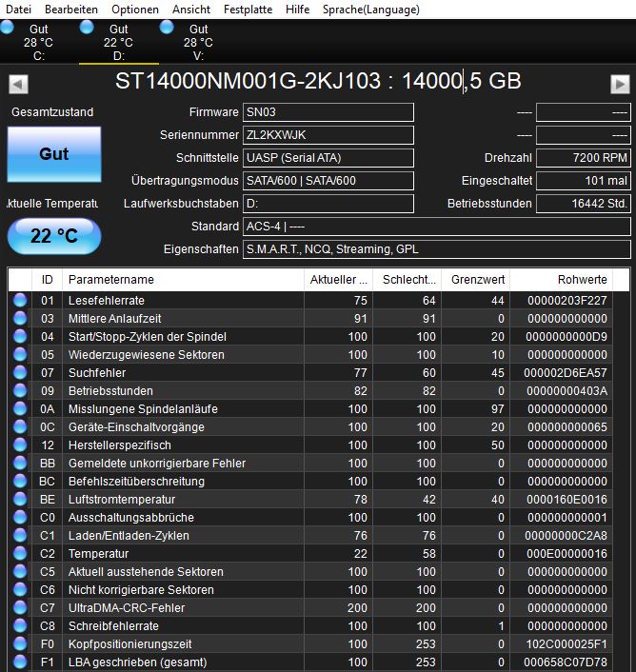The height and width of the screenshot is (672, 636).
Task: Click the Schlecht... column header
Action: point(407,280)
